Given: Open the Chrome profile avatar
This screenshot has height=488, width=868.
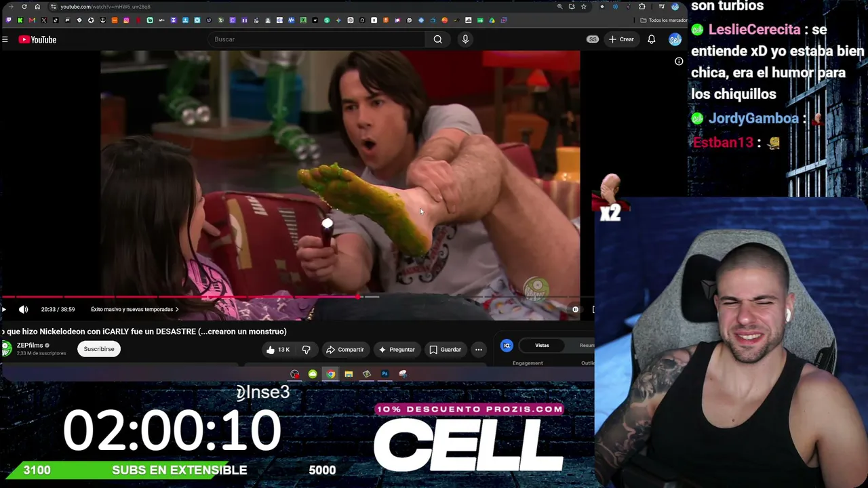Looking at the screenshot, I should pyautogui.click(x=675, y=7).
